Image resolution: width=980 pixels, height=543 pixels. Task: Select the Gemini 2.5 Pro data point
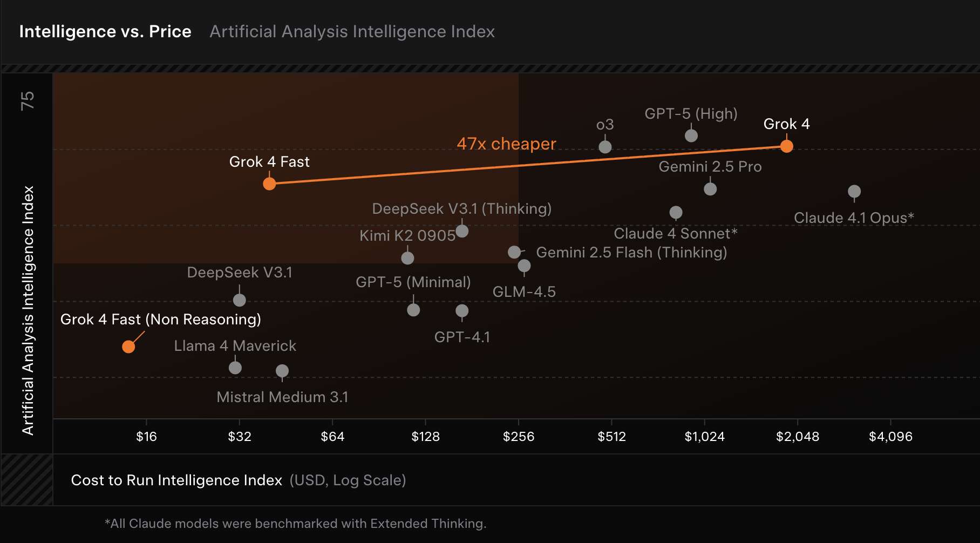(710, 189)
